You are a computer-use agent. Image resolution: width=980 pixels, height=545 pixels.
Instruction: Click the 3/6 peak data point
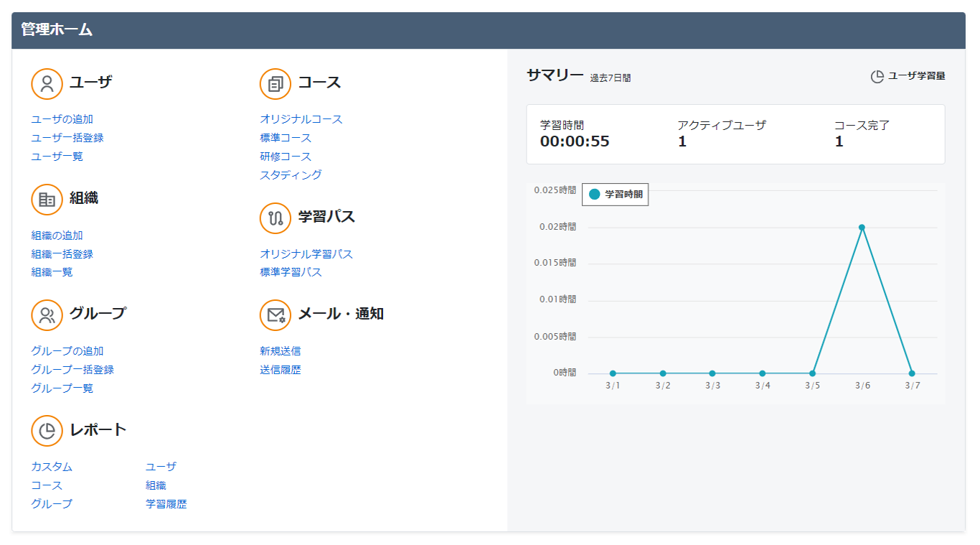[x=862, y=227]
